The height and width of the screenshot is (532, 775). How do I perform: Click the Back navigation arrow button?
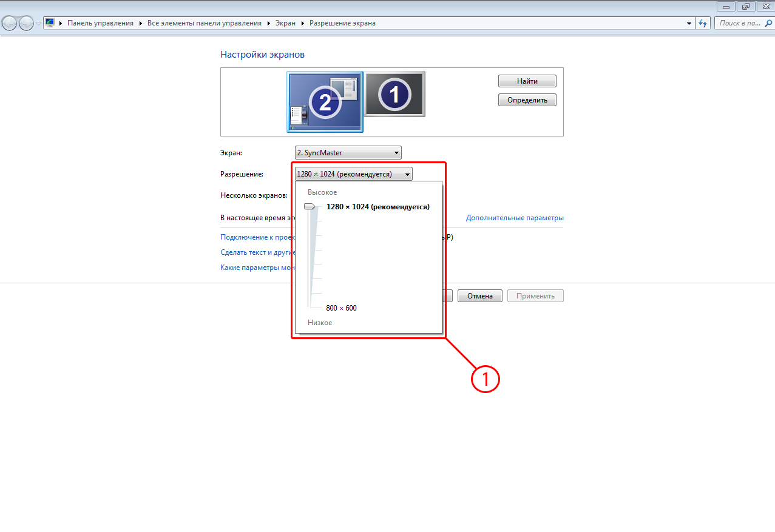point(9,23)
